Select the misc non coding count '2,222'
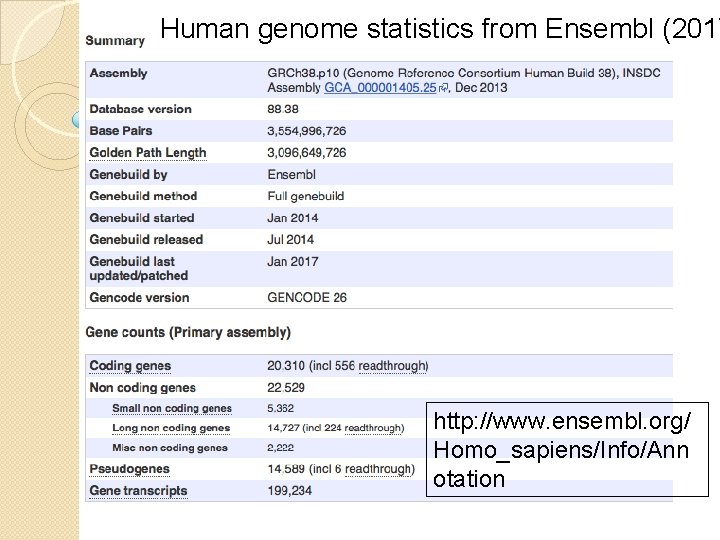 (x=280, y=448)
